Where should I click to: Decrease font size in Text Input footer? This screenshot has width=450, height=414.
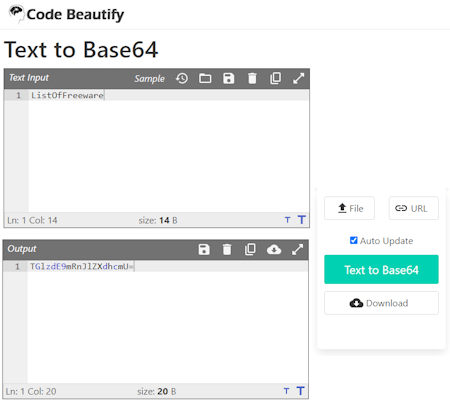point(288,220)
